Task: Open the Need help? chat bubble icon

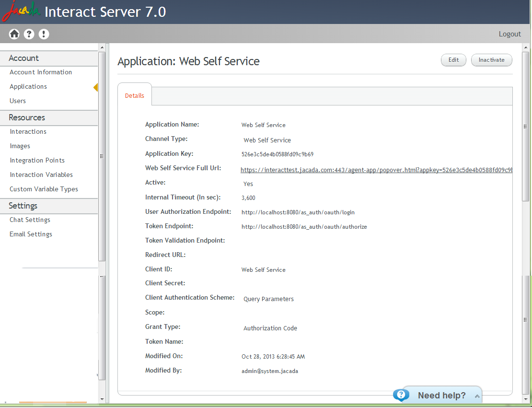Action: pos(401,395)
